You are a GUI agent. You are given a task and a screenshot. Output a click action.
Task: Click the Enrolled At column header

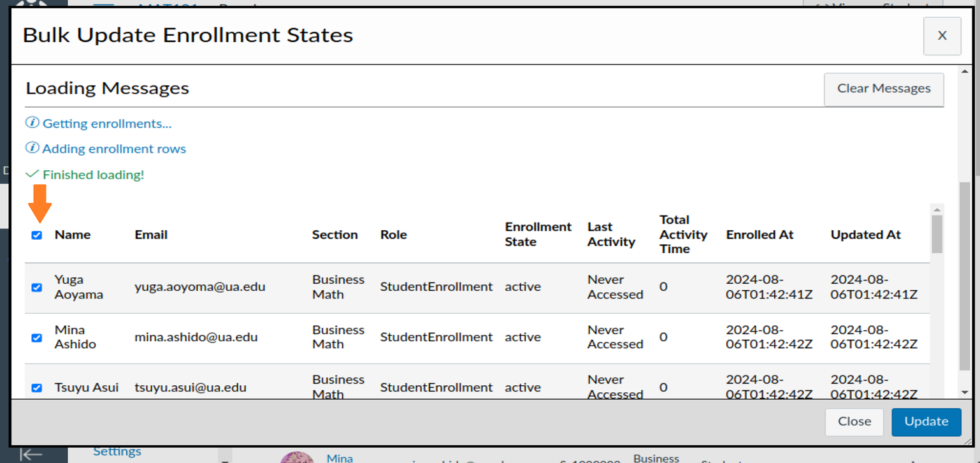[x=759, y=234]
